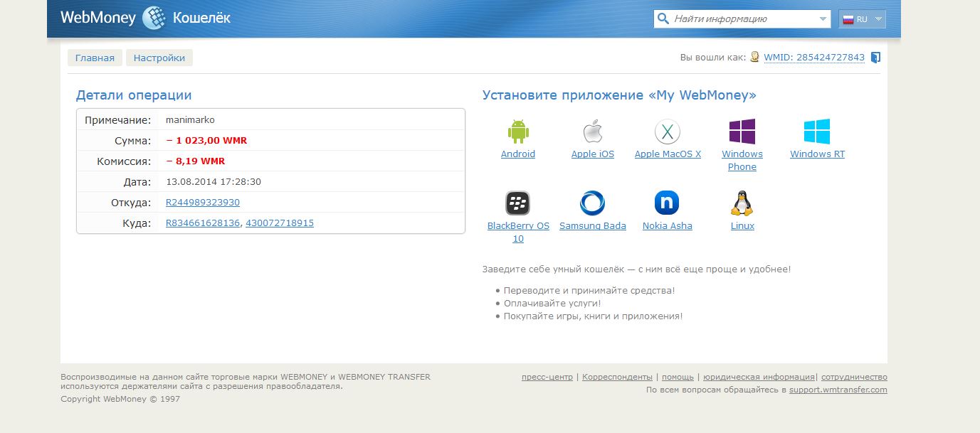Viewport: 980px width, 433px height.
Task: Click the user avatar icon beside WMID
Action: pyautogui.click(x=755, y=58)
